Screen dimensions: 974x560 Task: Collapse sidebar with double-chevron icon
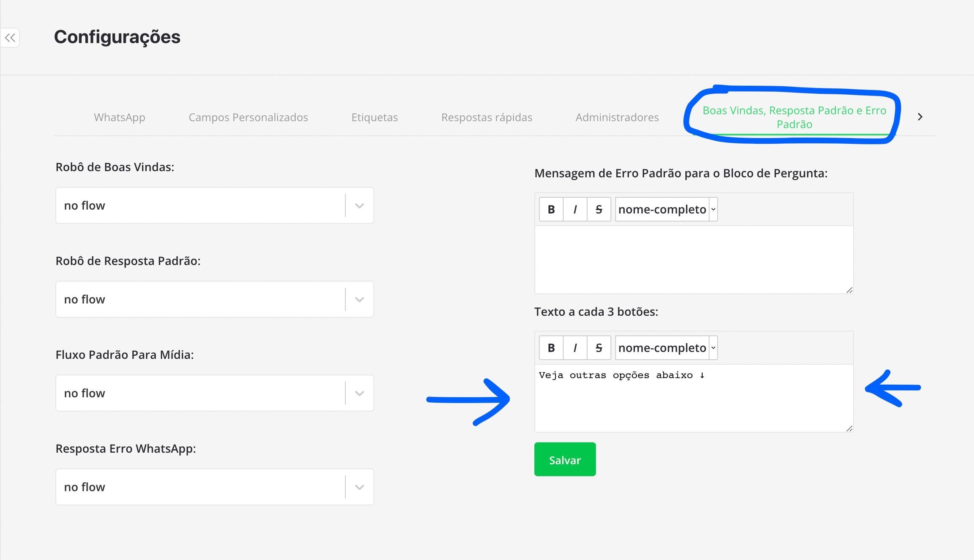10,38
